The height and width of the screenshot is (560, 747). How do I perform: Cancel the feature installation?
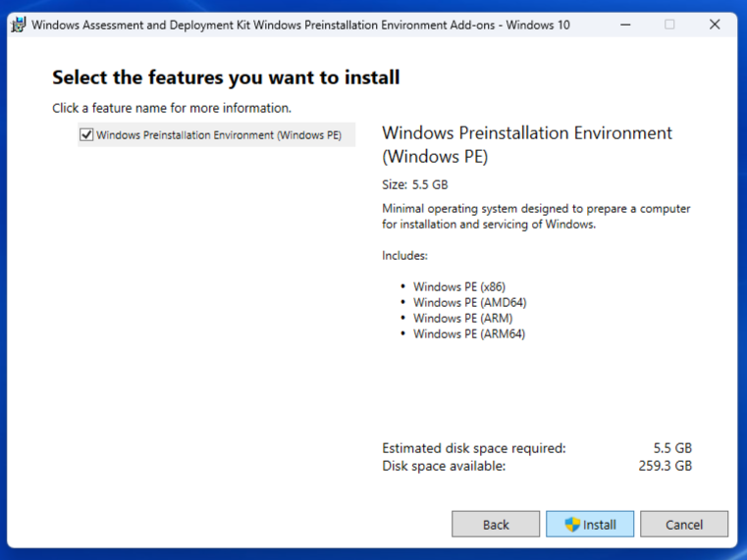(x=684, y=525)
